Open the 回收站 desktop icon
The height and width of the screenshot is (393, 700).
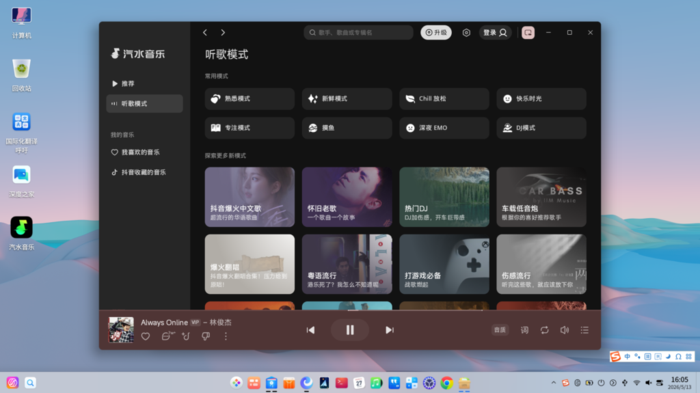[21, 75]
